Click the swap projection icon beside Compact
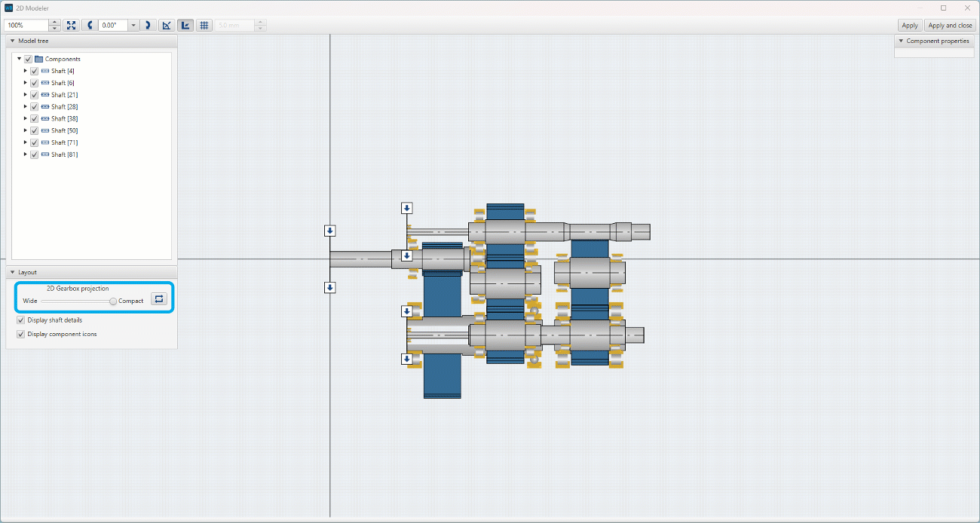Viewport: 980px width, 523px height. [158, 299]
